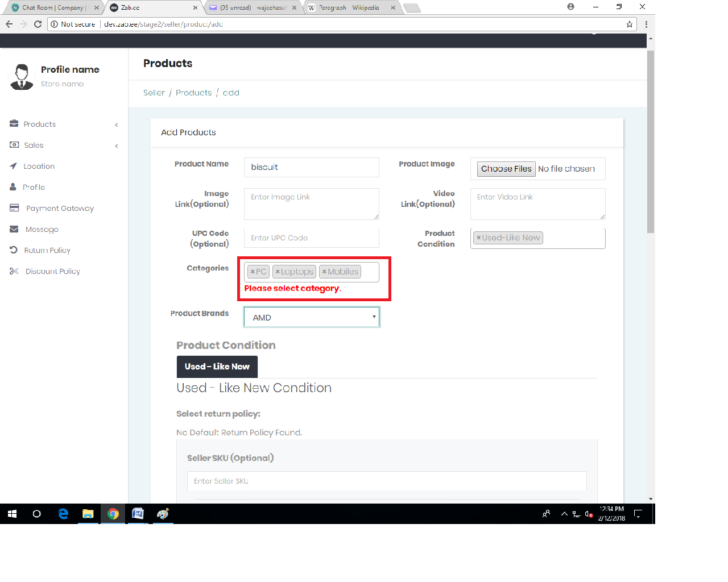Remove the Mobiles category tag

[324, 272]
